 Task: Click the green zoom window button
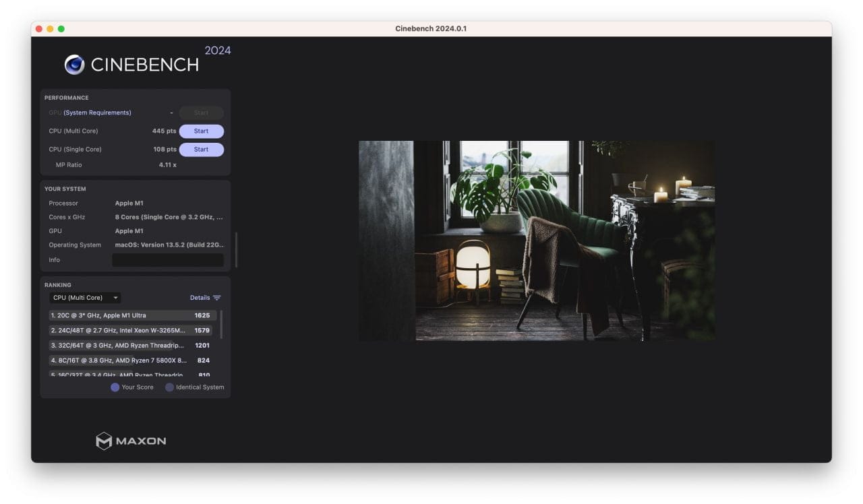[x=61, y=29]
